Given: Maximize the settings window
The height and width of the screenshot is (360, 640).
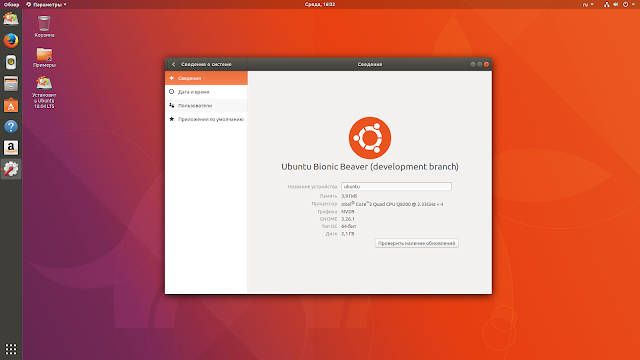Looking at the screenshot, I should (x=480, y=64).
